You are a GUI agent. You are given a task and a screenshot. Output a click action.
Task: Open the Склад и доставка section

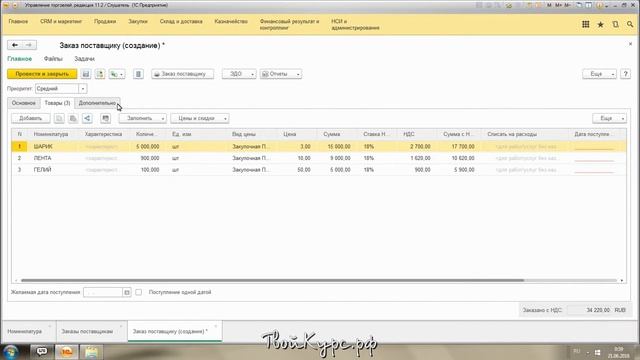tap(181, 21)
